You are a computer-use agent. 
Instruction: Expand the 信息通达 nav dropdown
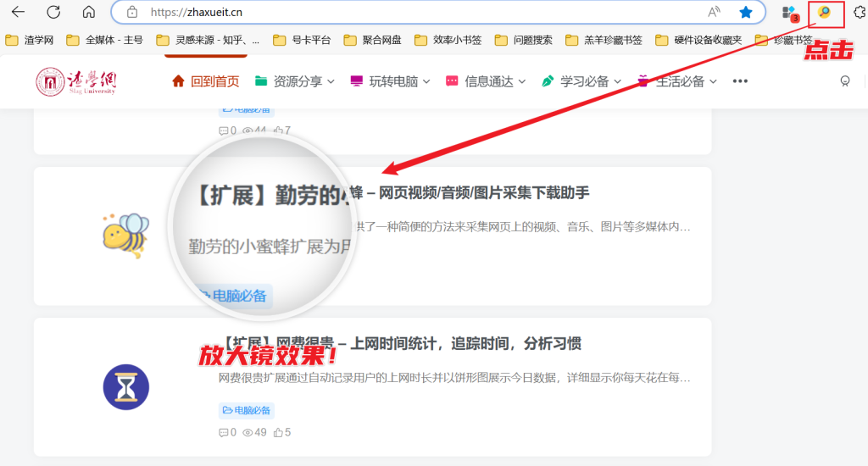(x=486, y=81)
